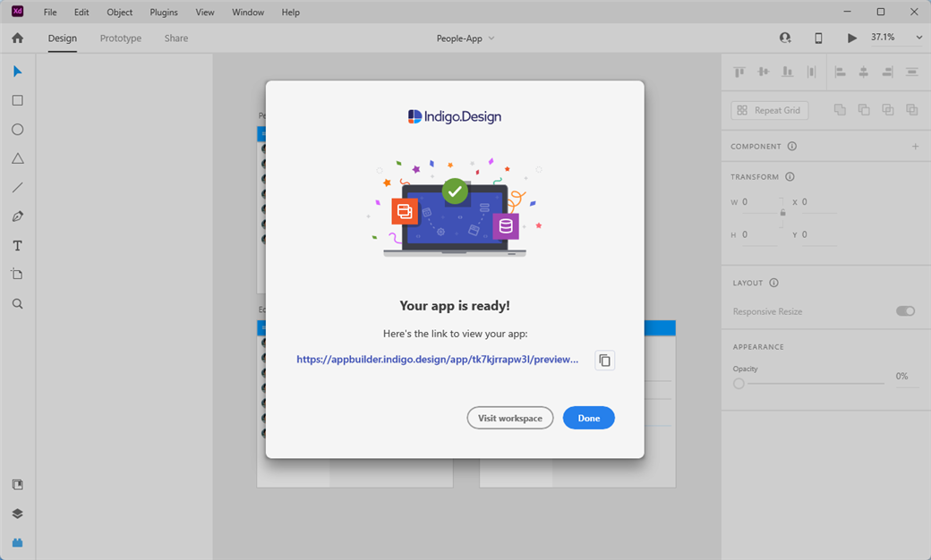This screenshot has height=560, width=931.
Task: Expand the People-App document title dropdown
Action: point(491,38)
